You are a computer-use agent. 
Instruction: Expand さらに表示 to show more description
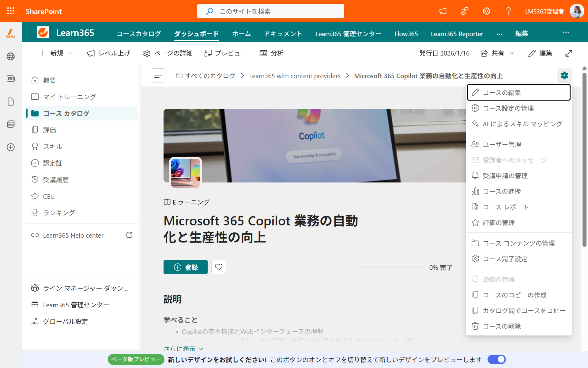tap(184, 348)
